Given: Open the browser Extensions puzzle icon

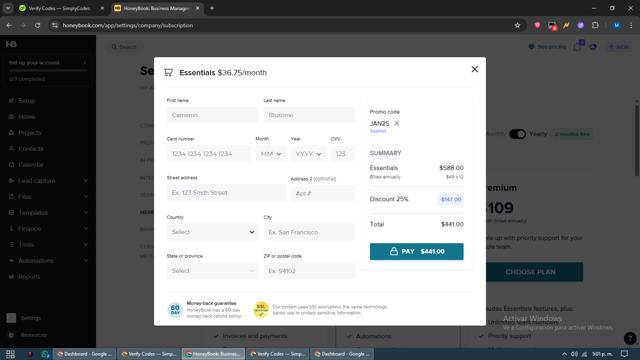Looking at the screenshot, I should 595,25.
